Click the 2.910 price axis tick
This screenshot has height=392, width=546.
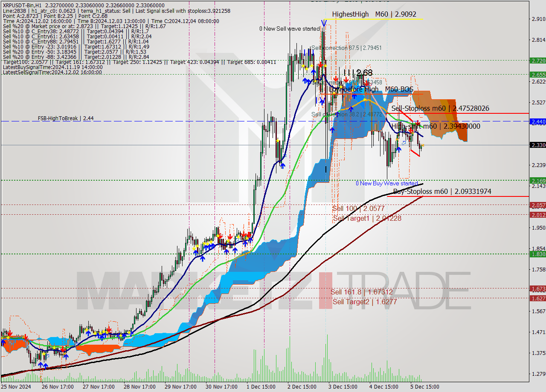(x=538, y=19)
